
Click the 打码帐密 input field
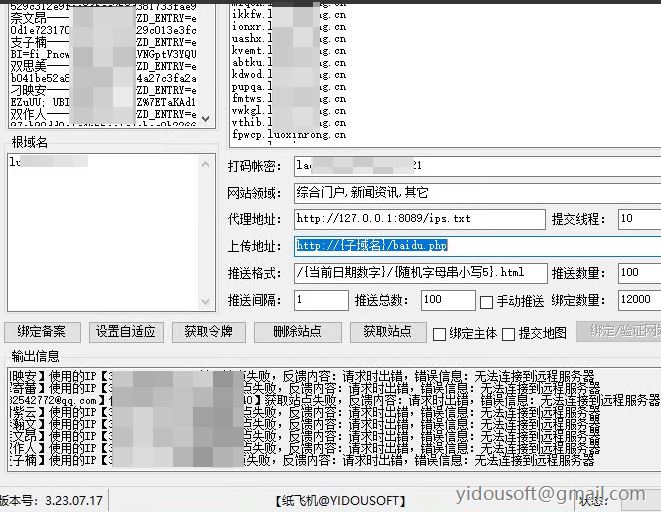pos(476,165)
